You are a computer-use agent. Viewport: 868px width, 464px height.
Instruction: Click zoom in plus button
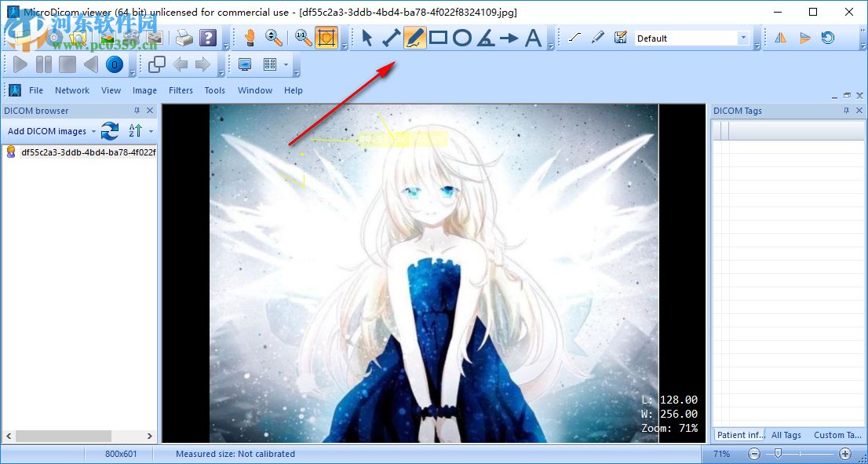[x=844, y=454]
